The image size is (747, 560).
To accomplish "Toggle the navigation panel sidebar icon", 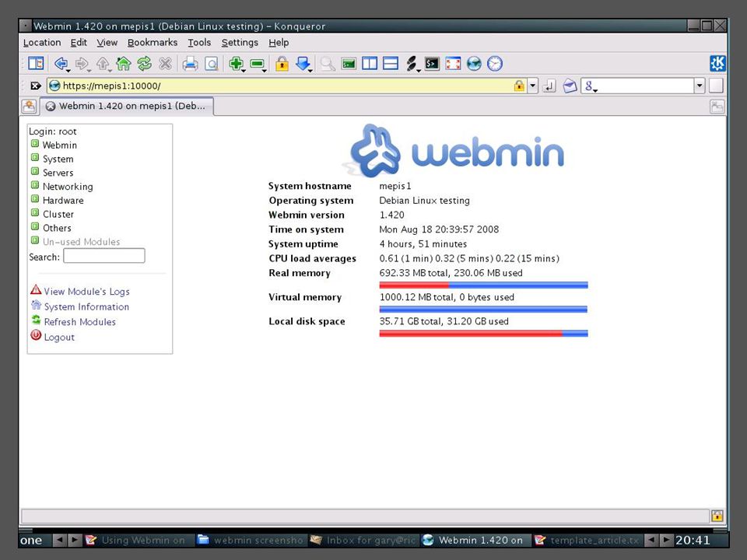I will (x=36, y=63).
